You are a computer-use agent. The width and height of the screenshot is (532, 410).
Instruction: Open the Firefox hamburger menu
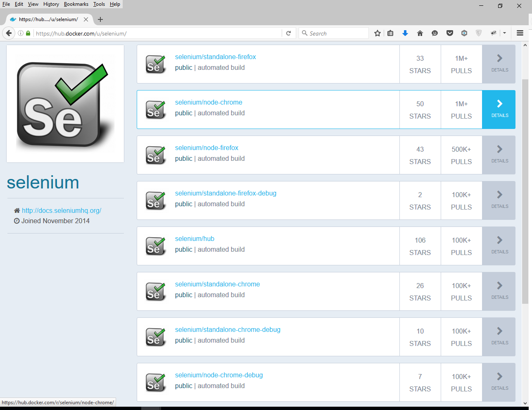click(x=520, y=33)
